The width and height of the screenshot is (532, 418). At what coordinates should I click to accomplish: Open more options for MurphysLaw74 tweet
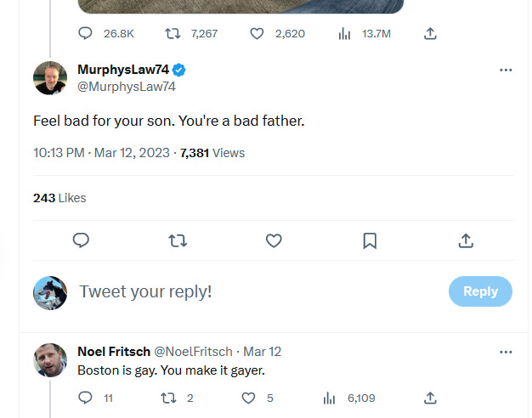coord(506,70)
